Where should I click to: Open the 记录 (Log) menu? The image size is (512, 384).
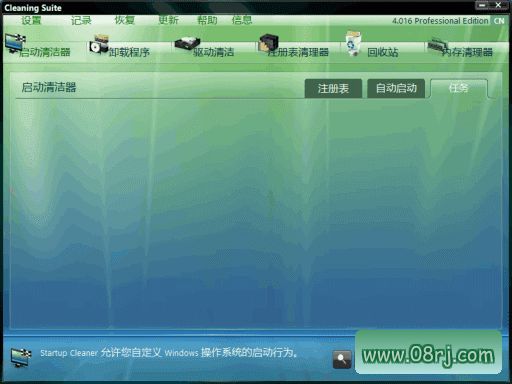pyautogui.click(x=81, y=20)
